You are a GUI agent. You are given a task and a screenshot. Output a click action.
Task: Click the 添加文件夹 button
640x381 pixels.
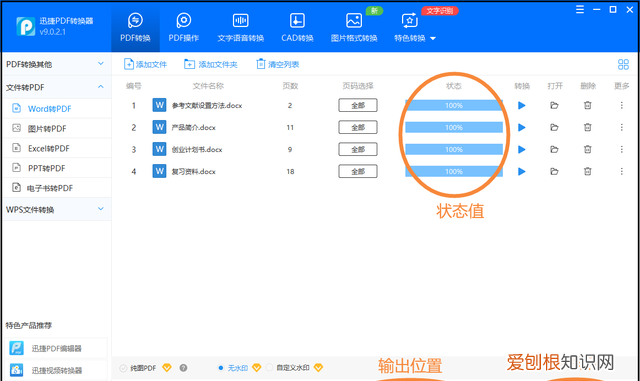211,64
